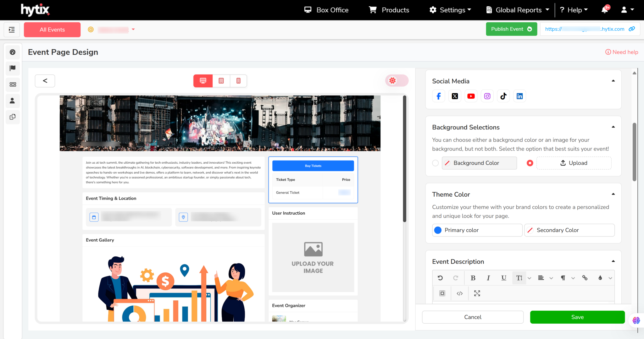Viewport: 644px width, 339px height.
Task: Pick a new Primary color swatch
Action: [438, 230]
